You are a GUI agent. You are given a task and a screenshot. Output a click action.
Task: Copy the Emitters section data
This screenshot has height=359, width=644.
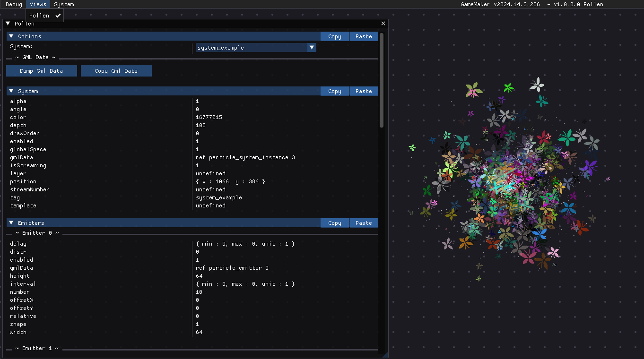coord(334,223)
